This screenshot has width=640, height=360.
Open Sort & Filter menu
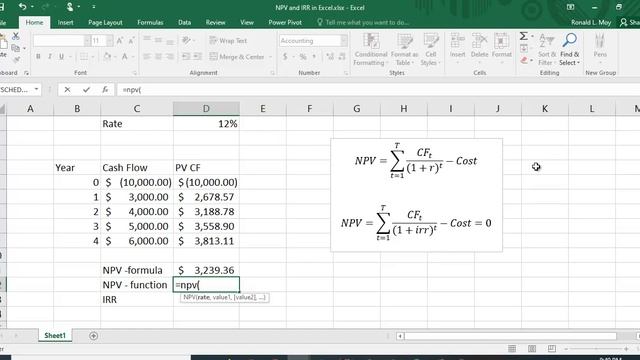coord(547,50)
